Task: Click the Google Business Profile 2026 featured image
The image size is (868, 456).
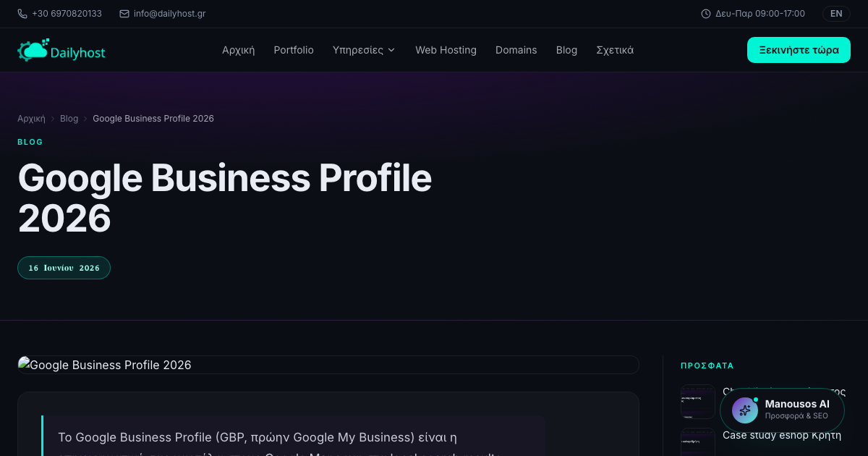Action: click(x=328, y=365)
